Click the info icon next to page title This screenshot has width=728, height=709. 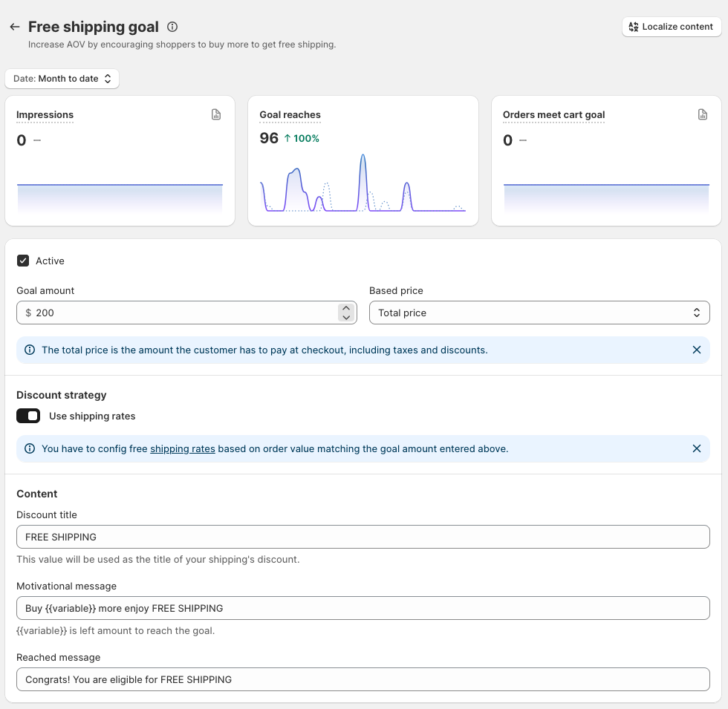tap(172, 27)
